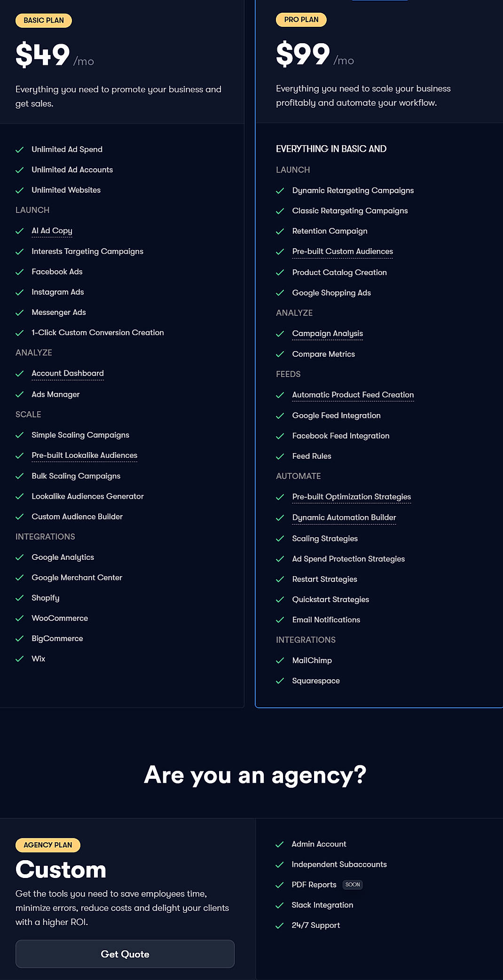Click the checkmark beside Wix
Image resolution: width=503 pixels, height=980 pixels.
[x=20, y=659]
